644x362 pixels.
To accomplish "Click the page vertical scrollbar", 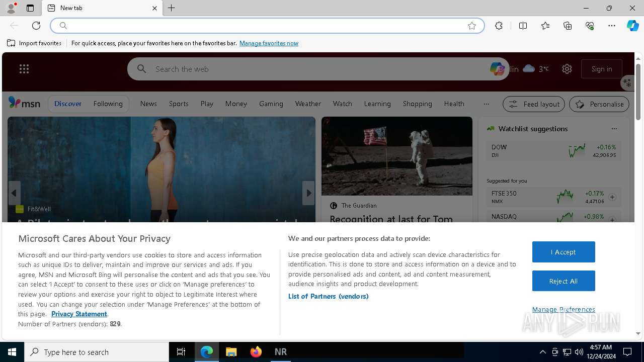I will coord(638,92).
